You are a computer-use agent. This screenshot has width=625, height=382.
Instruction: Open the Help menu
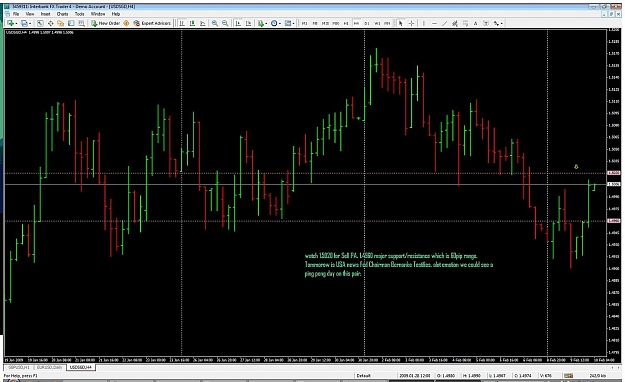[116, 14]
